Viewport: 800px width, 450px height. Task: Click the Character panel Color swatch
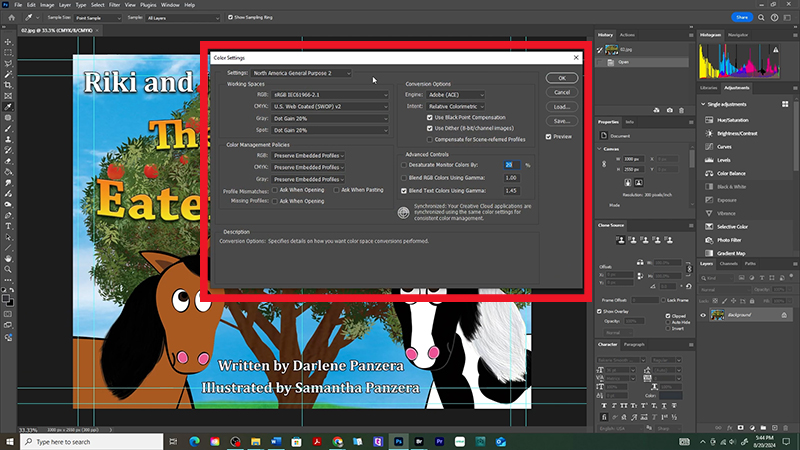[670, 395]
